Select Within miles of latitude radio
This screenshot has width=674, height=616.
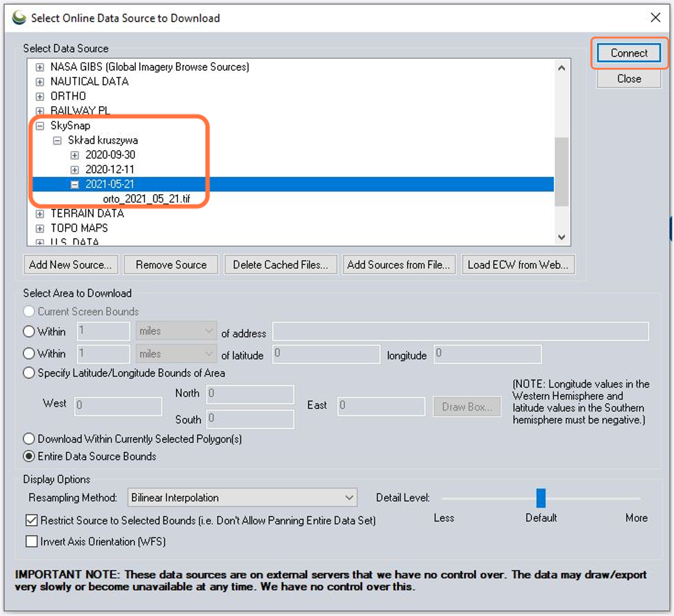pos(29,354)
